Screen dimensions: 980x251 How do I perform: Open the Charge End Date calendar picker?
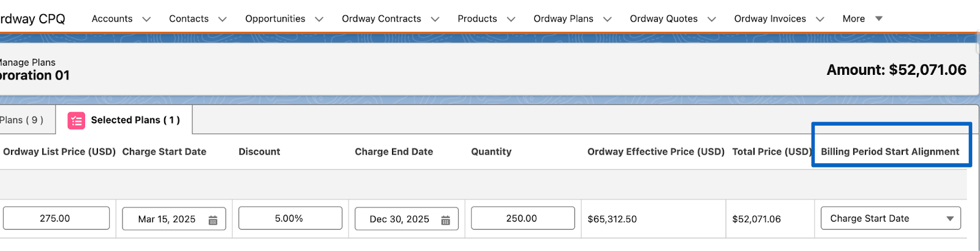[446, 220]
